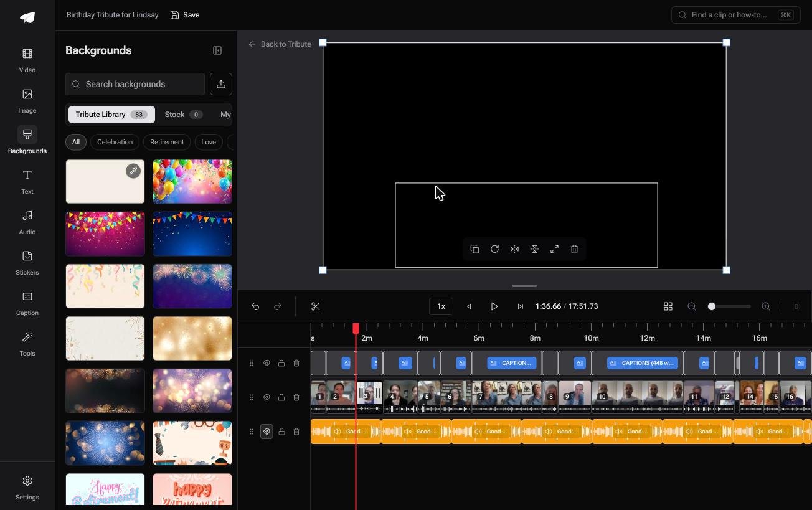Screen dimensions: 812x510
Task: Click the scissors split tool
Action: pyautogui.click(x=316, y=306)
